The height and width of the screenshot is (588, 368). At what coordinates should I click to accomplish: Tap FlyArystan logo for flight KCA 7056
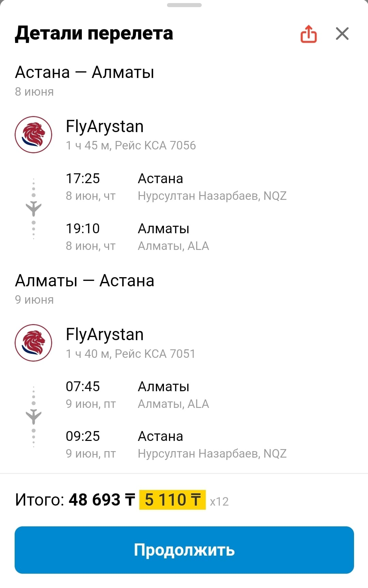33,135
